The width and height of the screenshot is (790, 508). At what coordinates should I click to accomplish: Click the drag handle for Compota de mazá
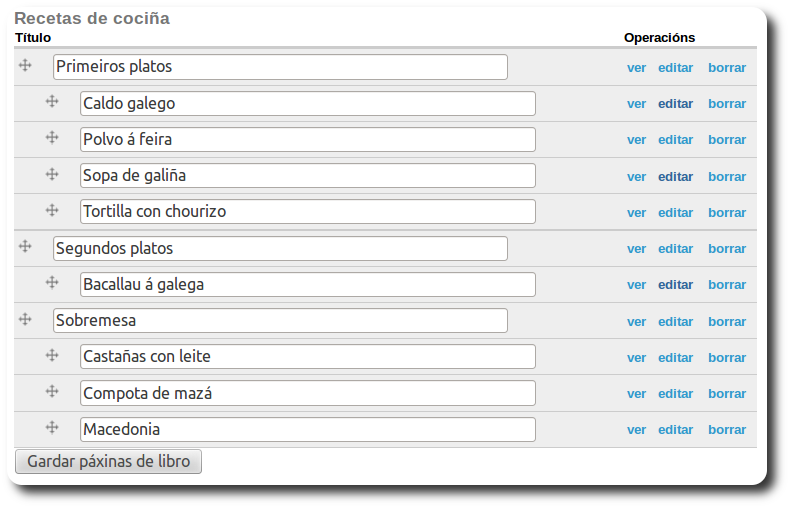(53, 391)
